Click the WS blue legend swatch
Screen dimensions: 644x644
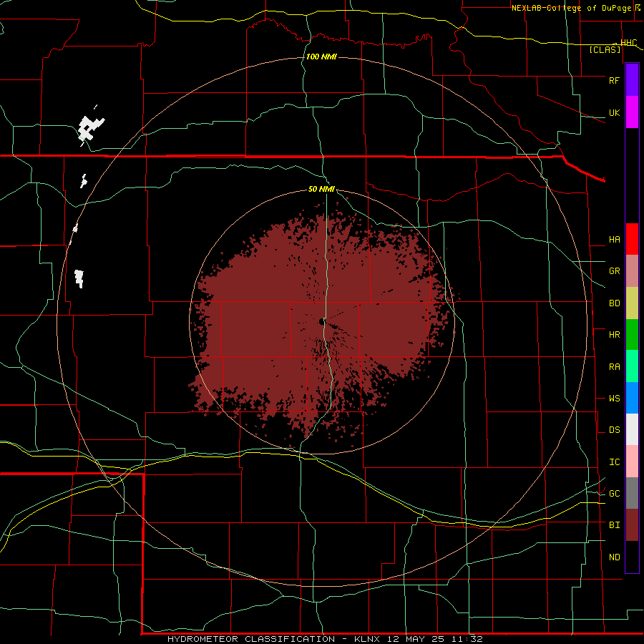(632, 398)
